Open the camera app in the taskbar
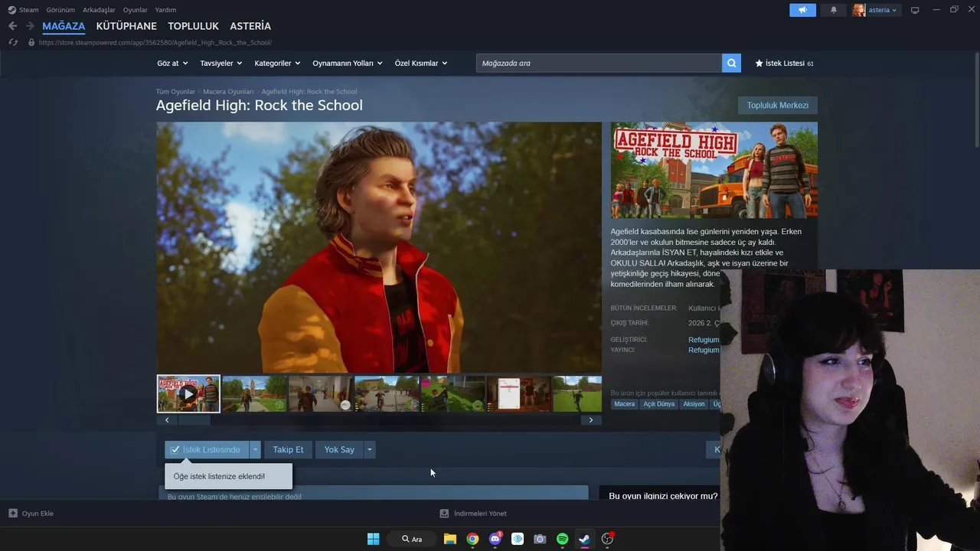Screen dimensions: 980x551 (540, 539)
